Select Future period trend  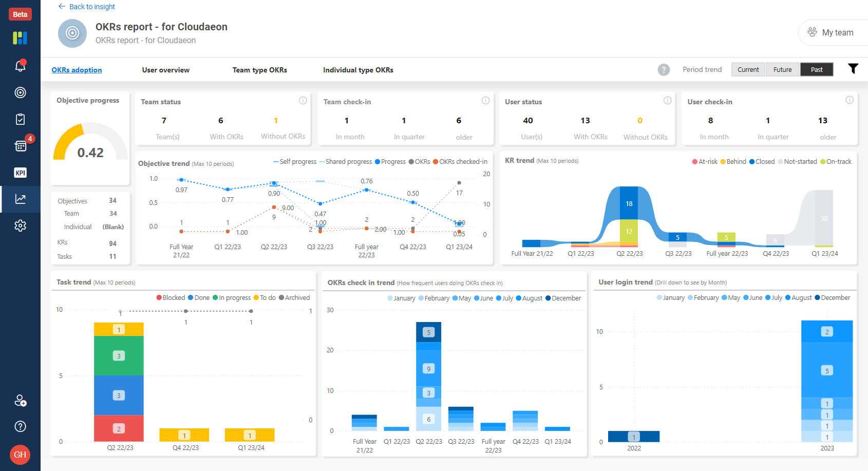(x=782, y=69)
